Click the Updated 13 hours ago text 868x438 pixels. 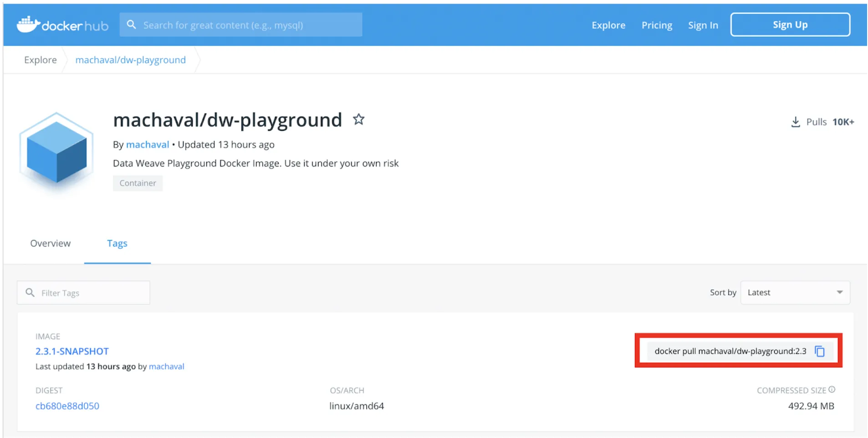(226, 144)
